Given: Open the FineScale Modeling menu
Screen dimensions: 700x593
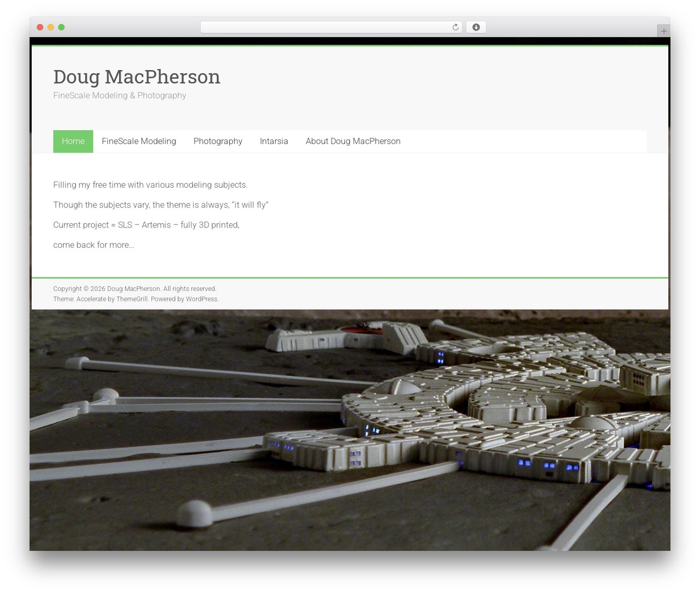Looking at the screenshot, I should (x=139, y=141).
